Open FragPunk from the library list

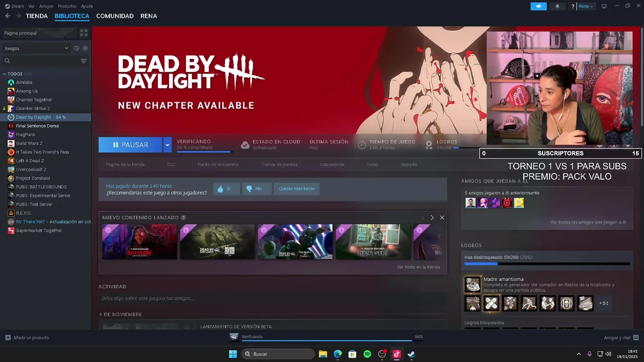pyautogui.click(x=26, y=135)
